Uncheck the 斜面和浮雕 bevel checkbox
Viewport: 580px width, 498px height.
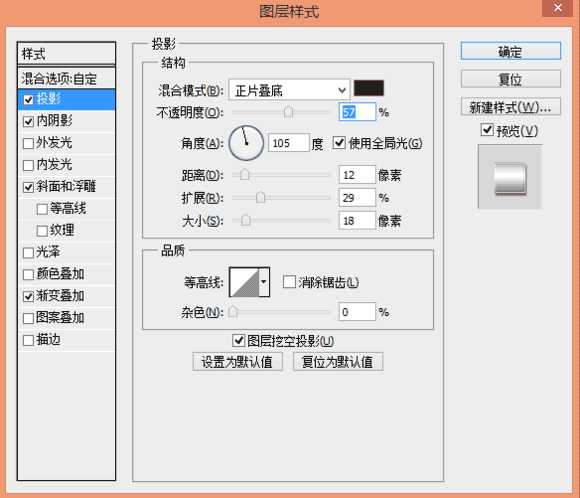(x=28, y=187)
